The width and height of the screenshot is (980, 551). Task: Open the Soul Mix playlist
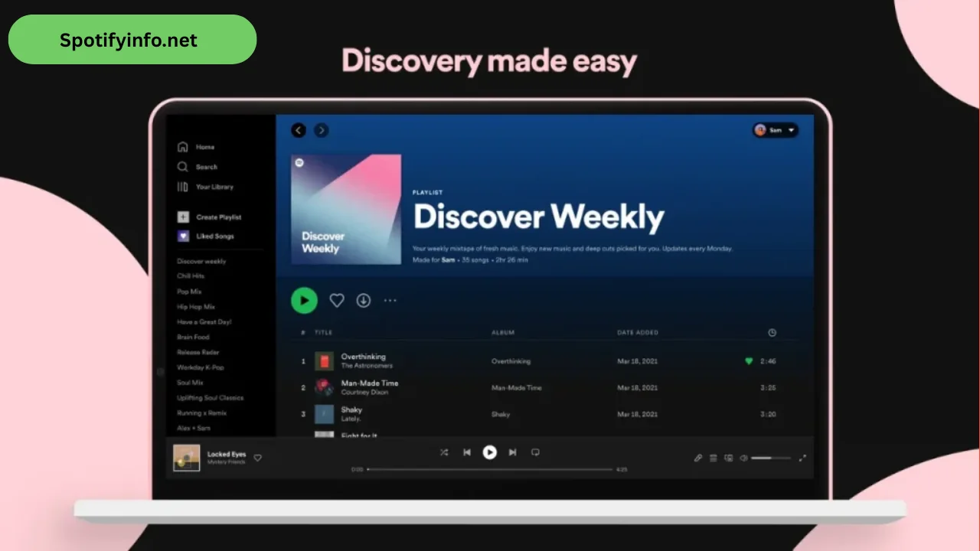(x=190, y=383)
